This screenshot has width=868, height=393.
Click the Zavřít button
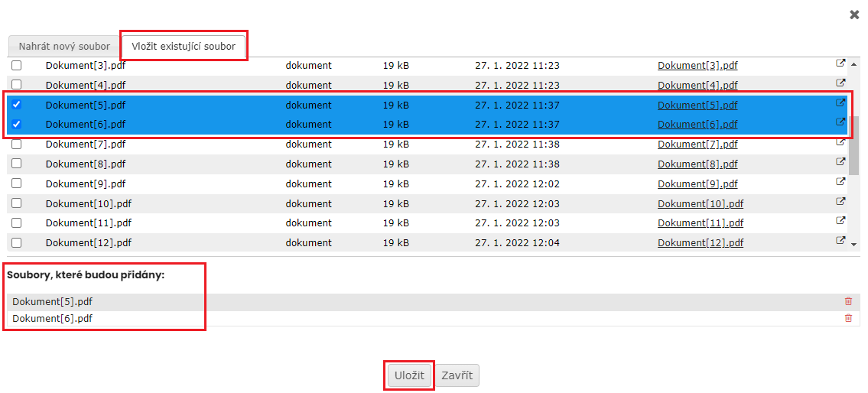[457, 375]
